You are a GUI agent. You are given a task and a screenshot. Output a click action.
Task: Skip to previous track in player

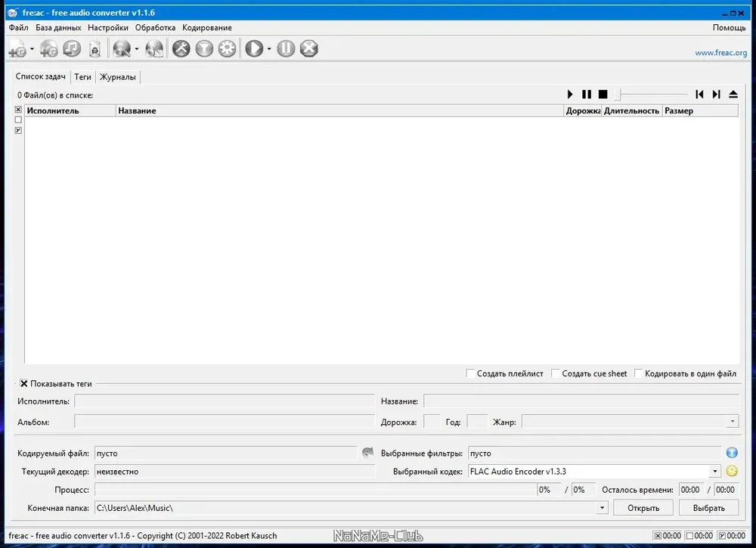[x=699, y=94]
